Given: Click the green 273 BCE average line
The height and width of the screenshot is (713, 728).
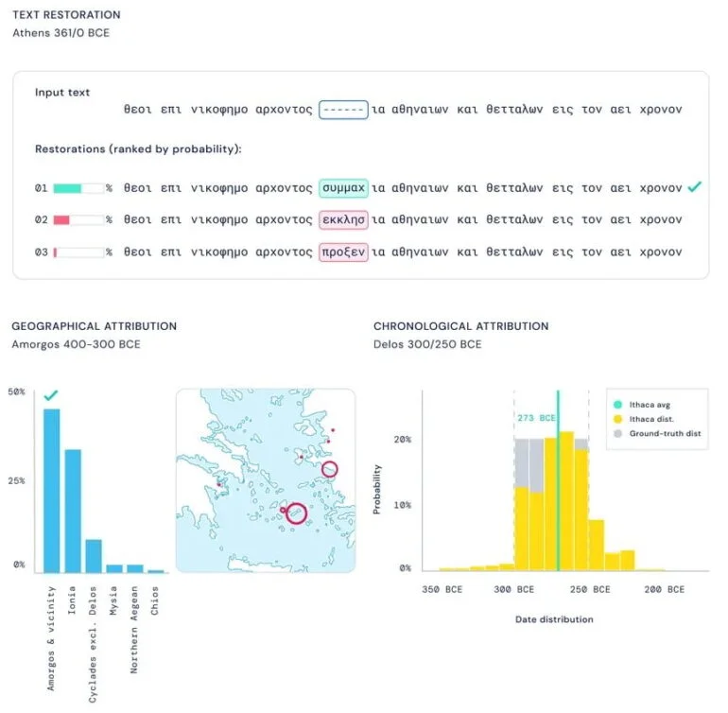Looking at the screenshot, I should (x=558, y=480).
